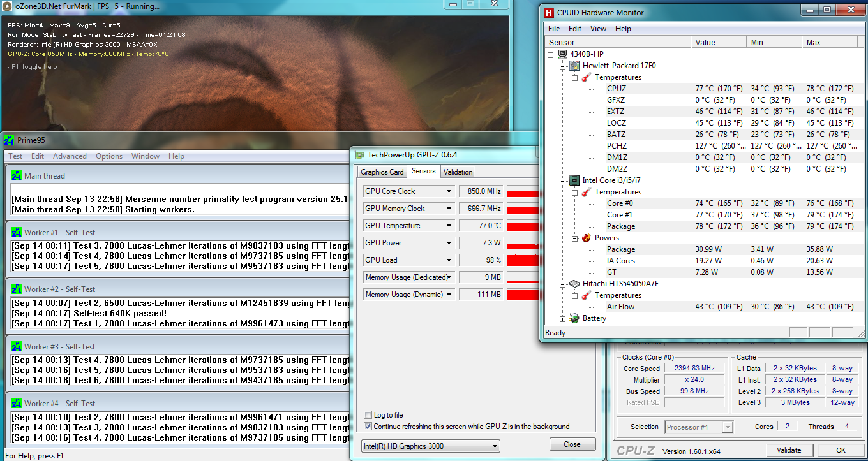Click the GPU Core Clock 850.0 MHz value
Image resolution: width=868 pixels, height=461 pixels.
(x=481, y=191)
